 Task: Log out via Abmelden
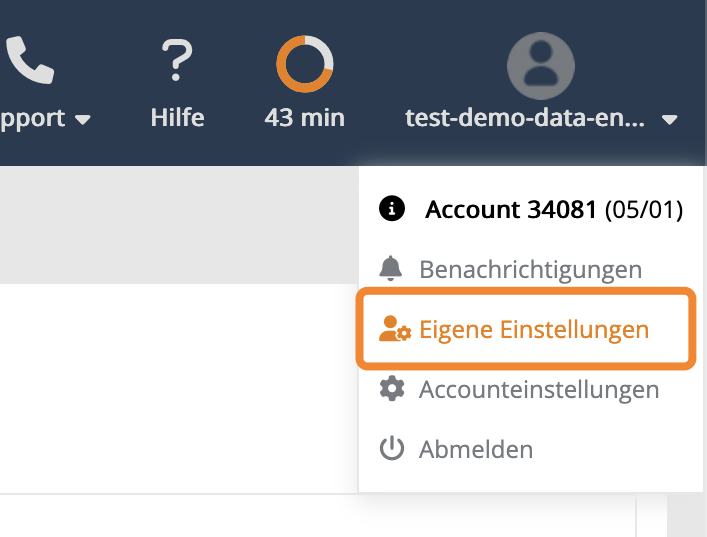click(x=476, y=449)
